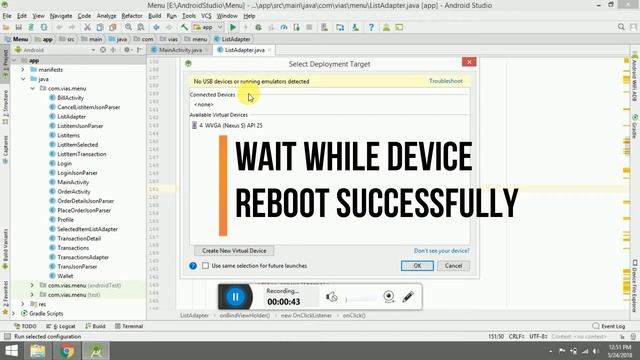Image resolution: width=640 pixels, height=360 pixels.
Task: Open the app run configuration dropdown
Action: [208, 27]
